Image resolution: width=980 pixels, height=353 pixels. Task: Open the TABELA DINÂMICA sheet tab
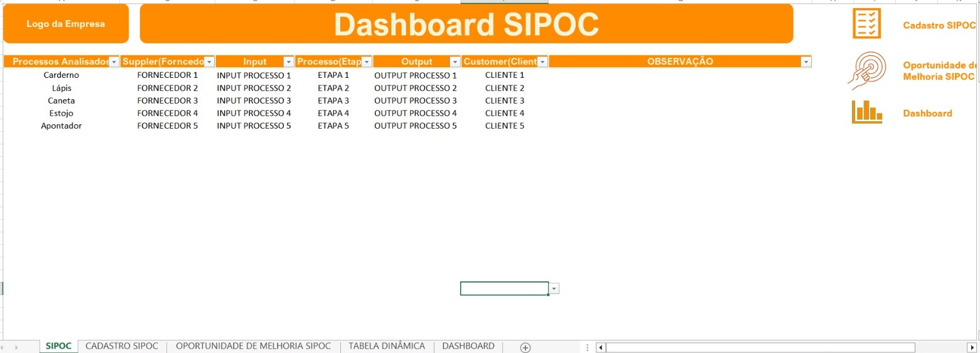pos(387,347)
